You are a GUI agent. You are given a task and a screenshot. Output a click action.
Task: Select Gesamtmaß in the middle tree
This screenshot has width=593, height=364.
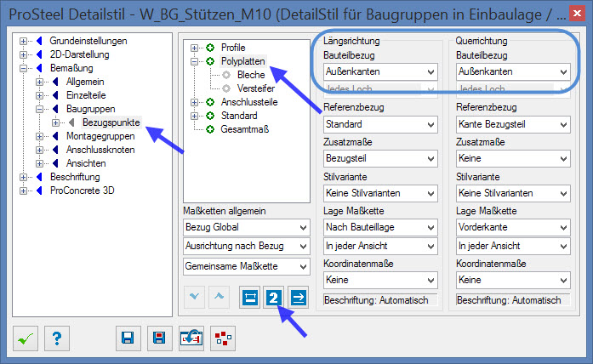[245, 129]
